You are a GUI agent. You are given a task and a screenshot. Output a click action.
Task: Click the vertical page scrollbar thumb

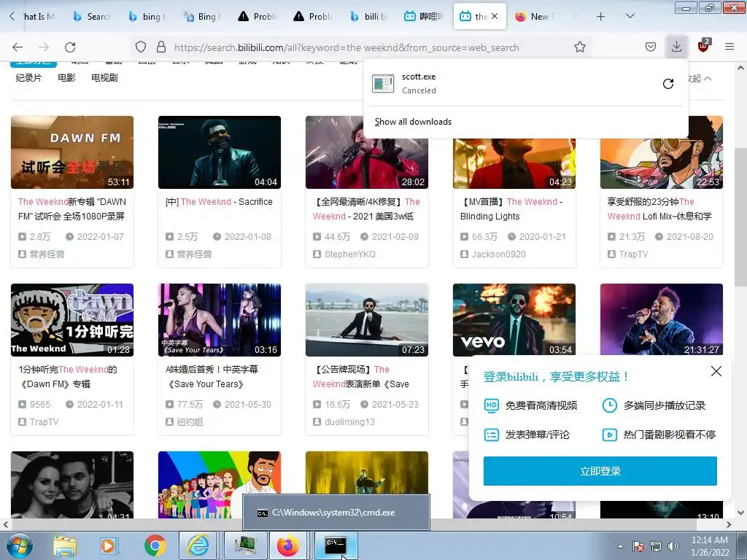point(740,217)
